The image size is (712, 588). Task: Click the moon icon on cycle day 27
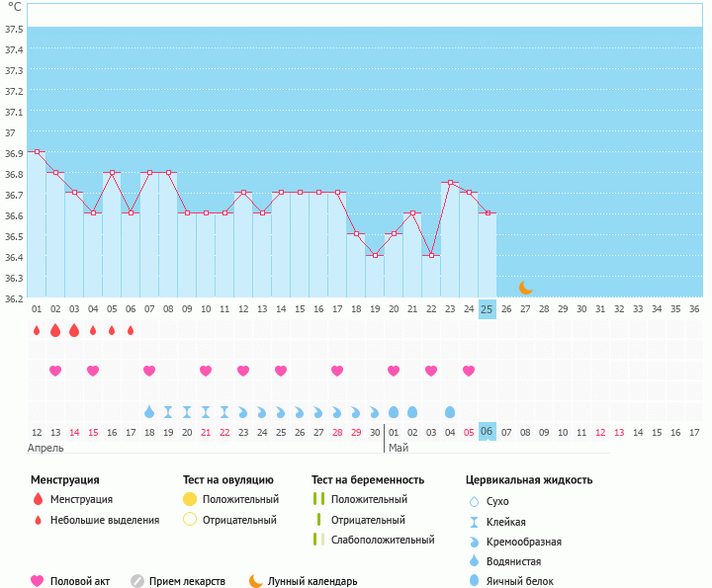point(526,288)
